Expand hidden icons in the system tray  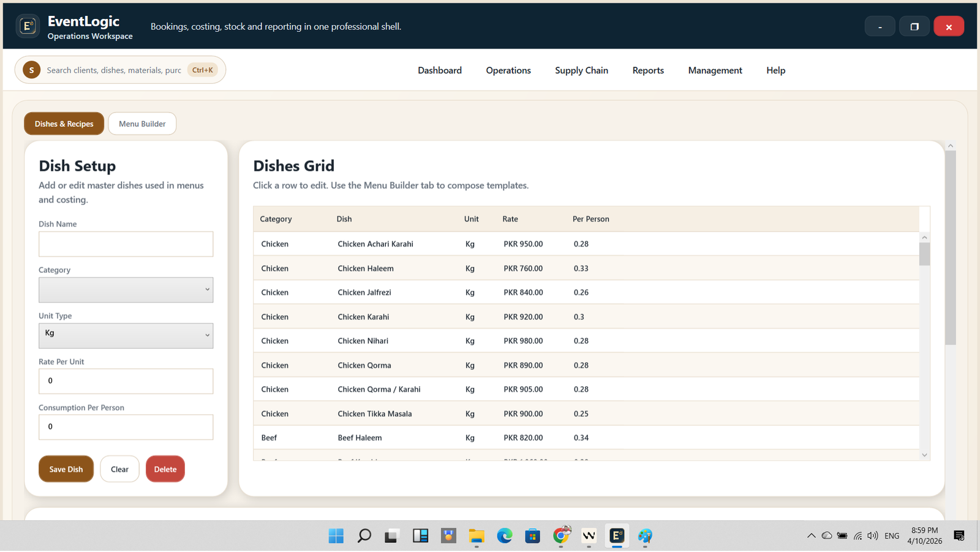(x=811, y=535)
